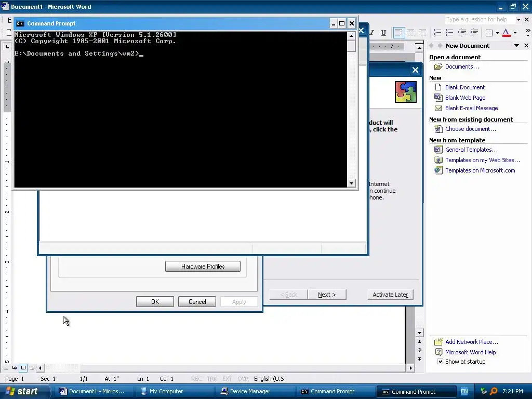This screenshot has width=532, height=399.
Task: Click the open-folder icon beside Documents...
Action: pos(438,66)
